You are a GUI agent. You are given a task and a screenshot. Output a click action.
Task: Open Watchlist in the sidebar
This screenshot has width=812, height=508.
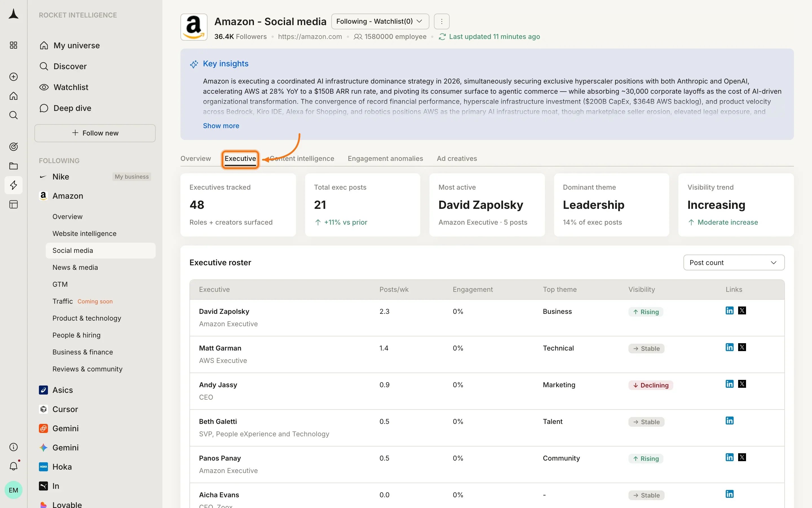coord(71,87)
